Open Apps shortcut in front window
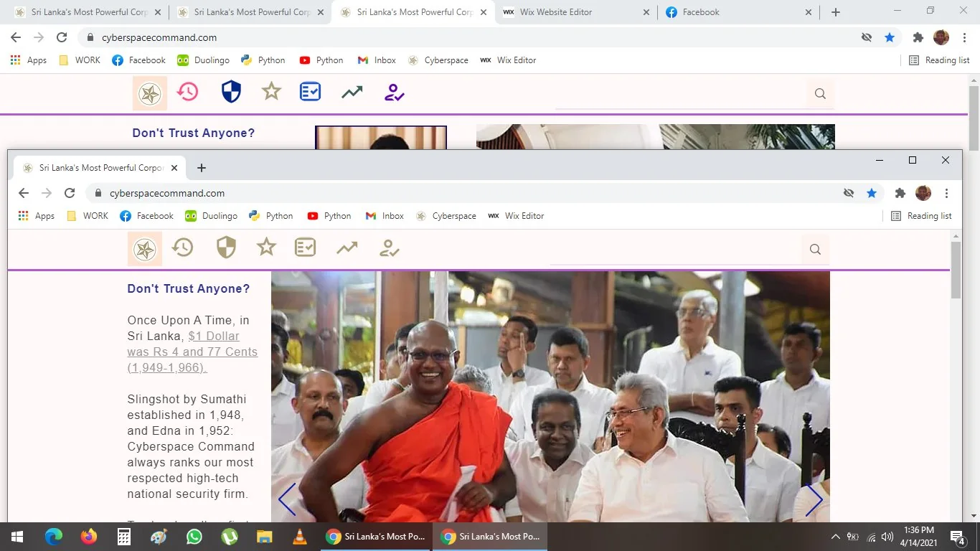Viewport: 980px width, 551px height. point(37,216)
